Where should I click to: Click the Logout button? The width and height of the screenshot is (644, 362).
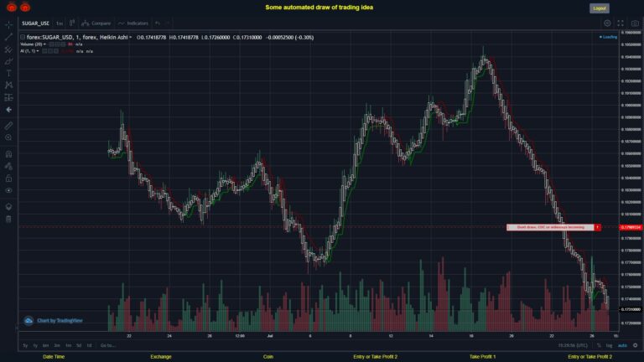[600, 8]
